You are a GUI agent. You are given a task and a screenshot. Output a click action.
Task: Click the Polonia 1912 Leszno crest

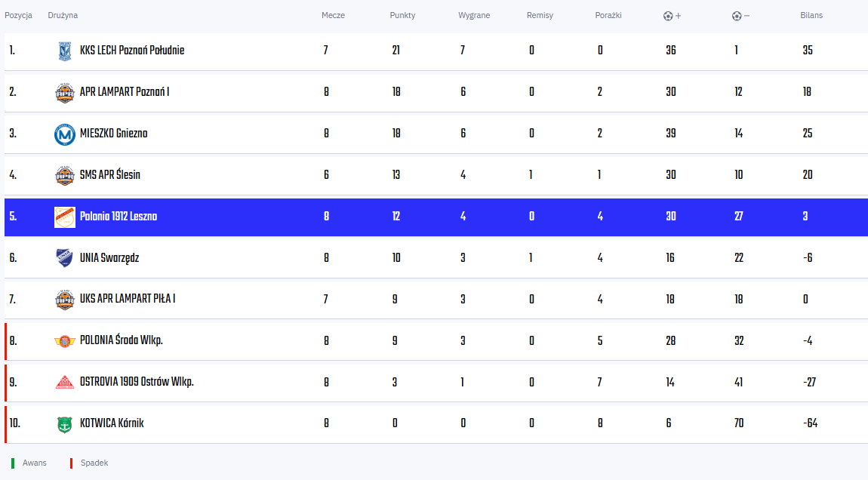[x=65, y=217]
